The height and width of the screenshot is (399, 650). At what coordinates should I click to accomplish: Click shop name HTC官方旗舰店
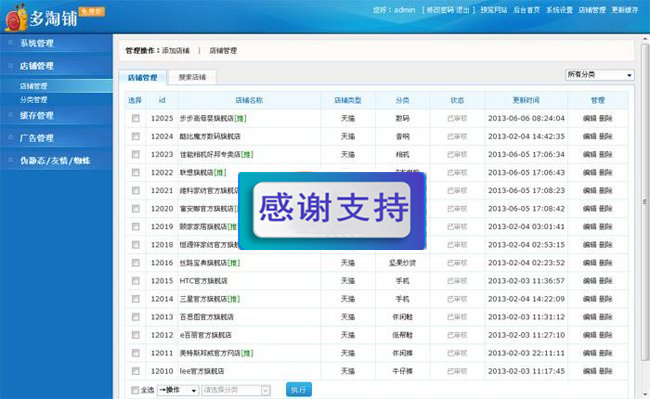204,281
